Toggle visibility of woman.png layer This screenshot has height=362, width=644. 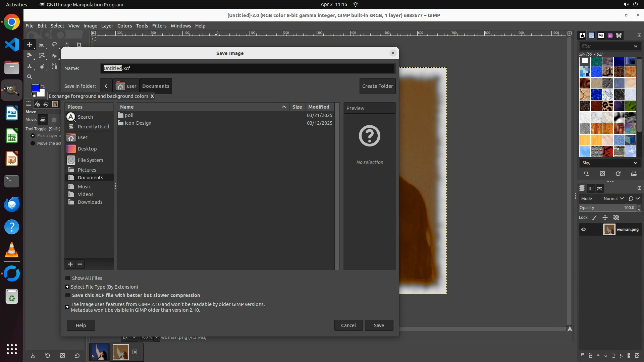point(584,230)
